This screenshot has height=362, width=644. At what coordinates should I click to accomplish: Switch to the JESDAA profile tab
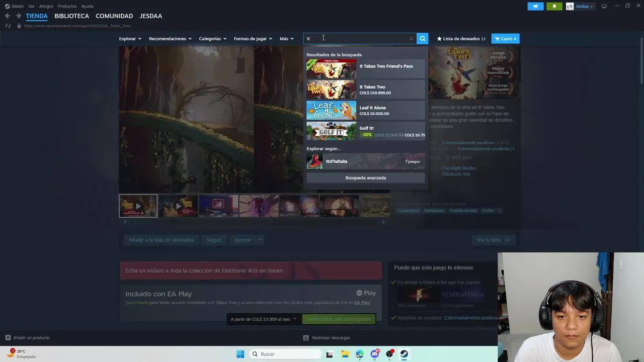151,16
